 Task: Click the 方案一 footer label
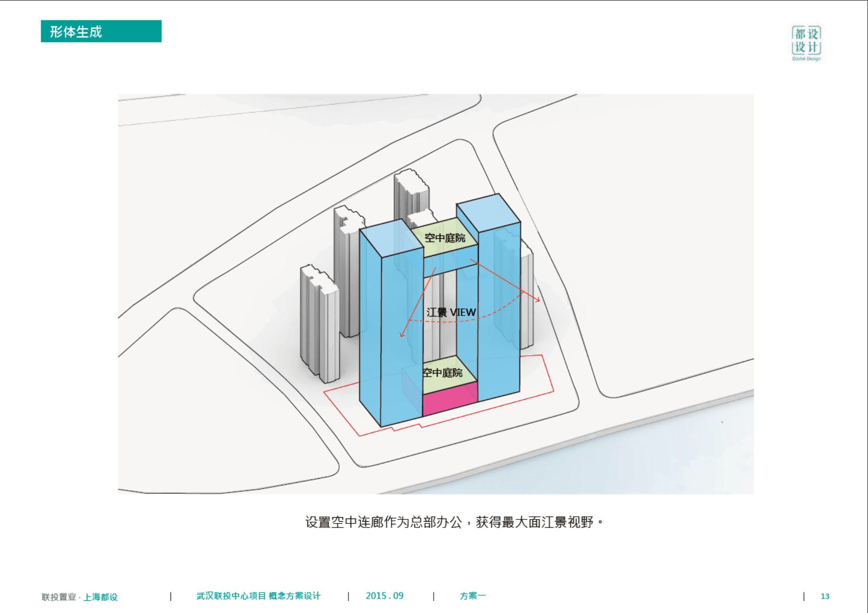[x=472, y=596]
